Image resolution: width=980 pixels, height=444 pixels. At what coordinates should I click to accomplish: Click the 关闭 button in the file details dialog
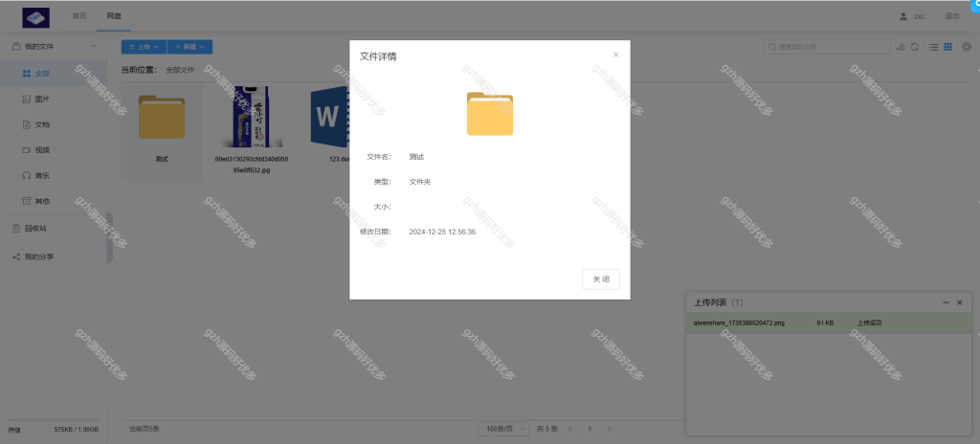601,278
